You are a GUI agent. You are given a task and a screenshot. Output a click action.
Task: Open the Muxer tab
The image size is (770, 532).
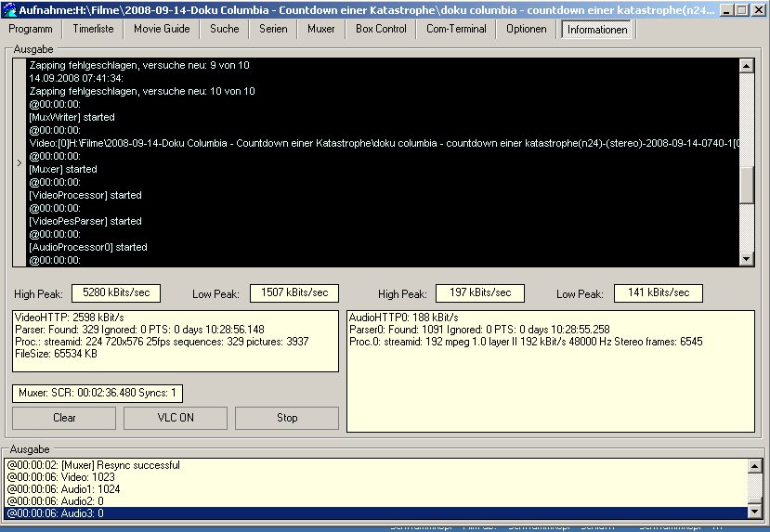tap(321, 29)
